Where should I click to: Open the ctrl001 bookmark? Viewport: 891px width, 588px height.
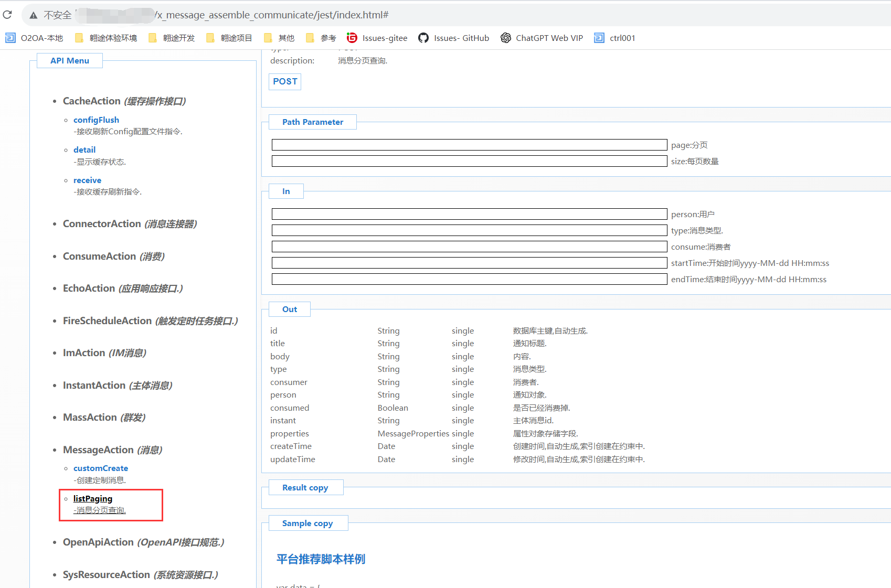pyautogui.click(x=615, y=38)
